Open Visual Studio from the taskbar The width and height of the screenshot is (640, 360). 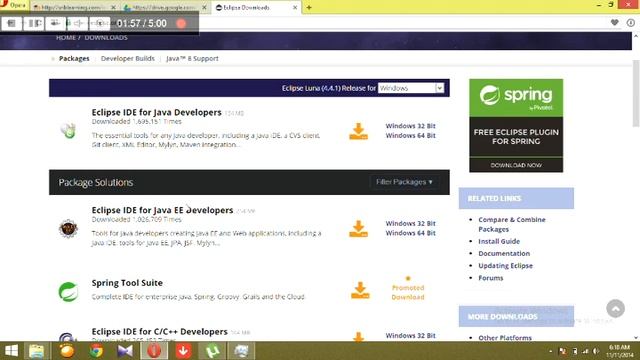(125, 351)
